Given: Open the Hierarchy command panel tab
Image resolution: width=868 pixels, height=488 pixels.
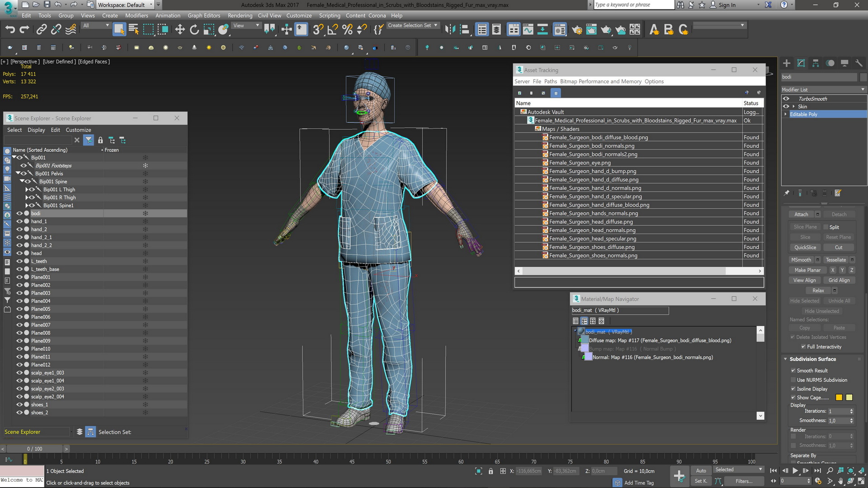Looking at the screenshot, I should click(816, 63).
